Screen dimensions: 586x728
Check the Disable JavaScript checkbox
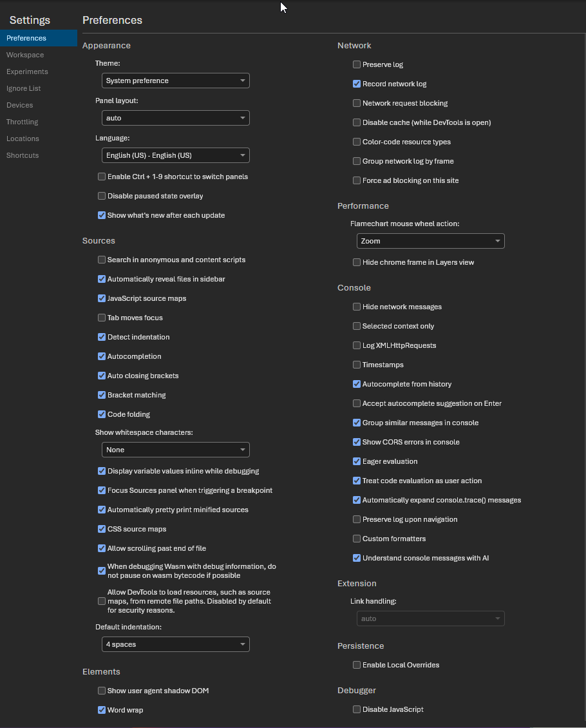click(x=357, y=709)
